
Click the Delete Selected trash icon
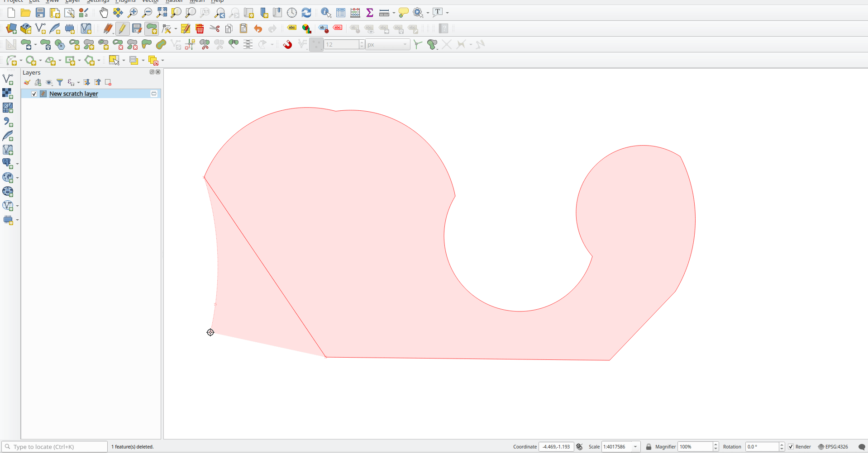click(200, 29)
